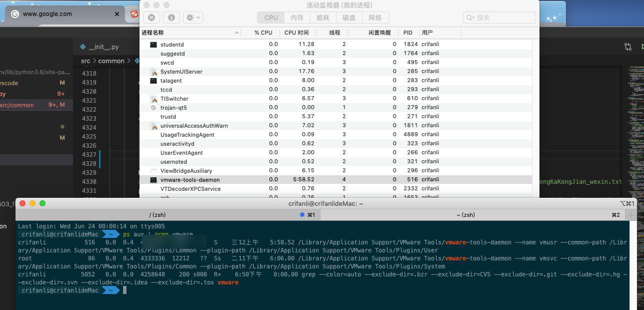
Task: Select the 'yscode' entry in editor sidebar
Action: pos(36,83)
